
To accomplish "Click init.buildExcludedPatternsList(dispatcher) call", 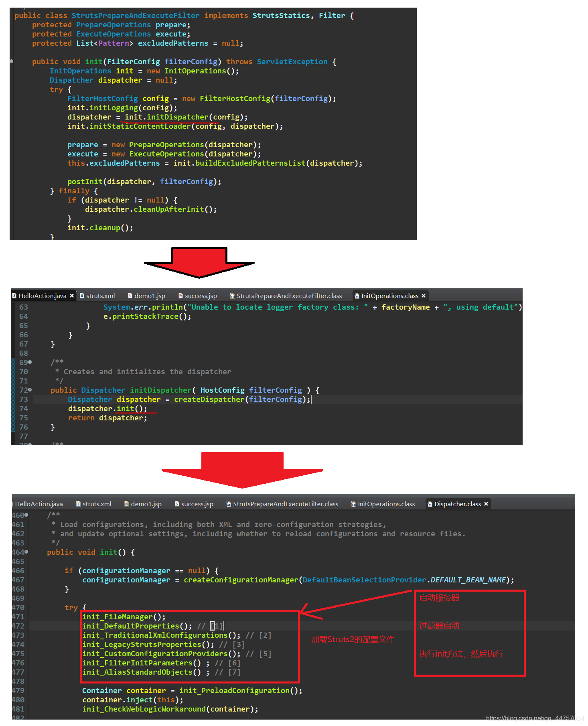I will click(266, 163).
